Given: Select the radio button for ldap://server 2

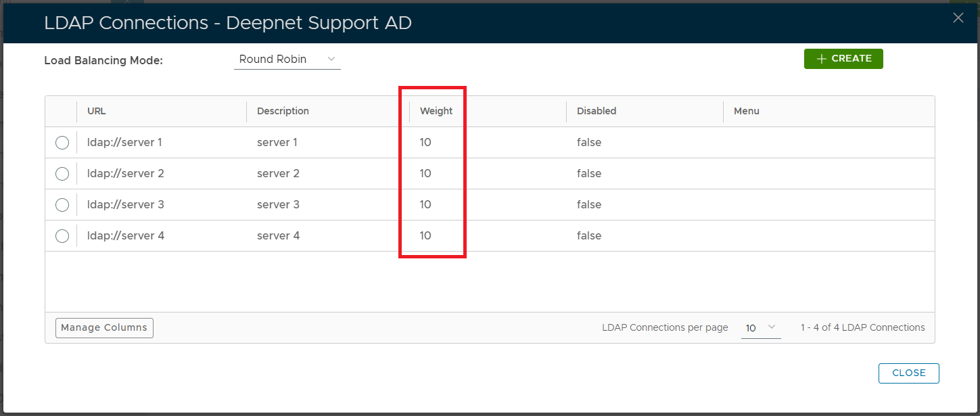Looking at the screenshot, I should 62,174.
